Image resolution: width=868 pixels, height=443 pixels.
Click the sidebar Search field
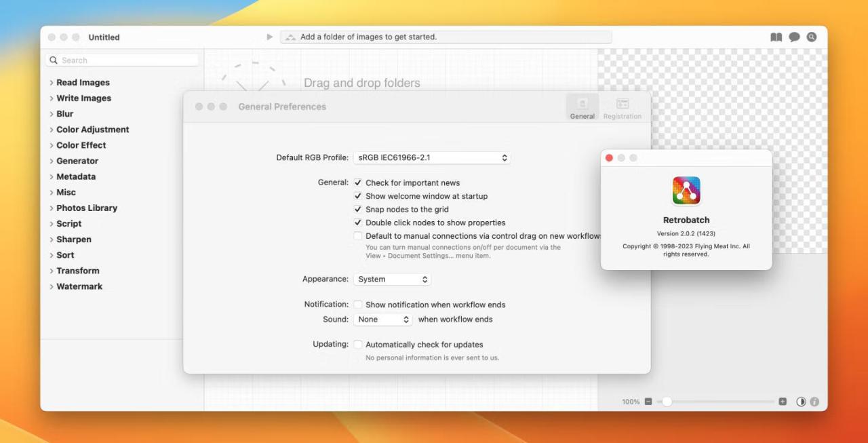pos(122,60)
